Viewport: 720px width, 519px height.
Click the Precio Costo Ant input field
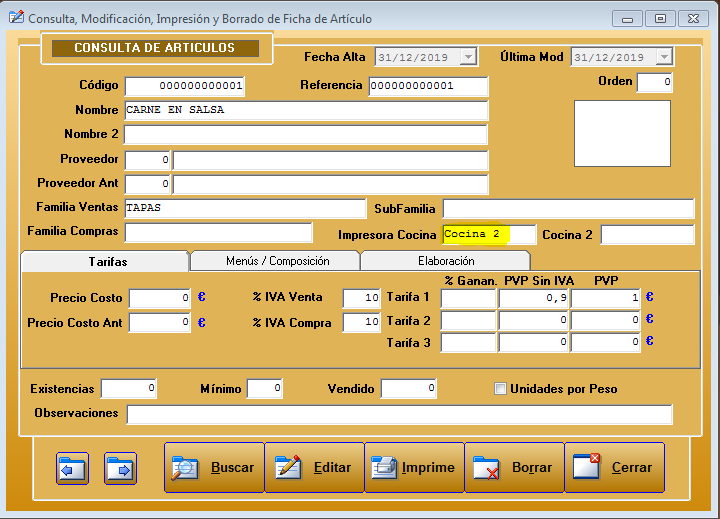(160, 322)
